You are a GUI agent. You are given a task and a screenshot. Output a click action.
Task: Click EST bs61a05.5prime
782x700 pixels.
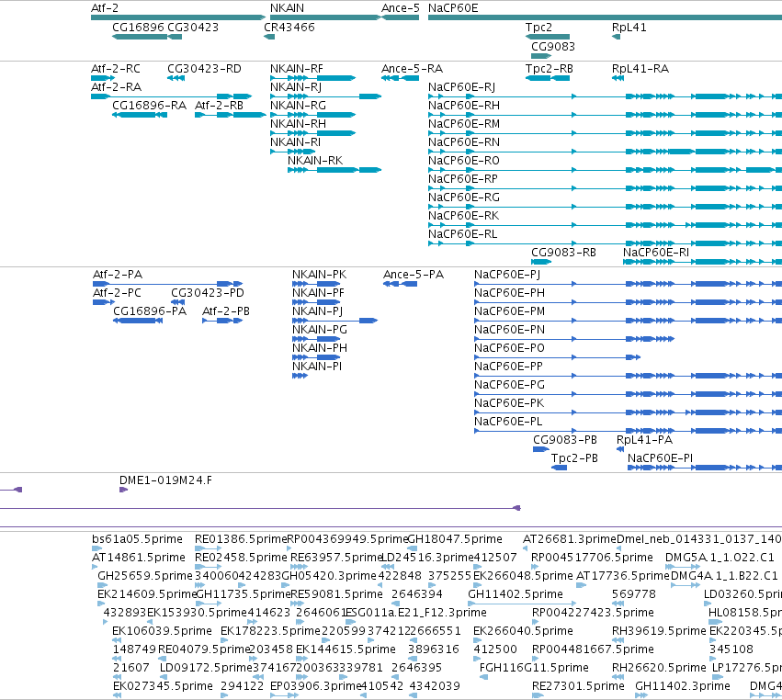coord(137,539)
